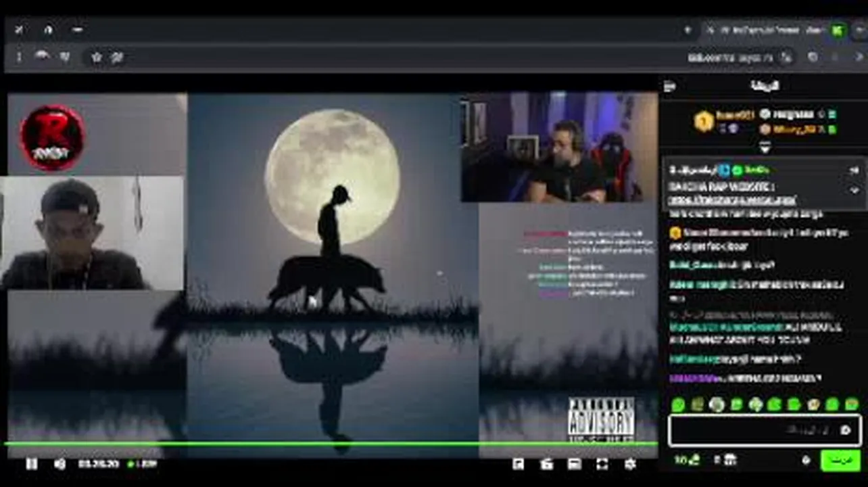Viewport: 868px width, 487px height.
Task: Open the pinned rap website link
Action: pos(731,200)
